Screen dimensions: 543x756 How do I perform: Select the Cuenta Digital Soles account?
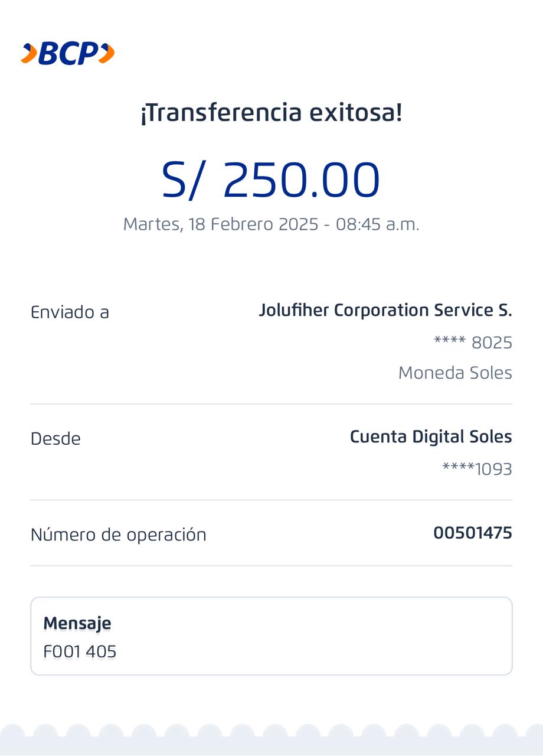[x=431, y=437]
